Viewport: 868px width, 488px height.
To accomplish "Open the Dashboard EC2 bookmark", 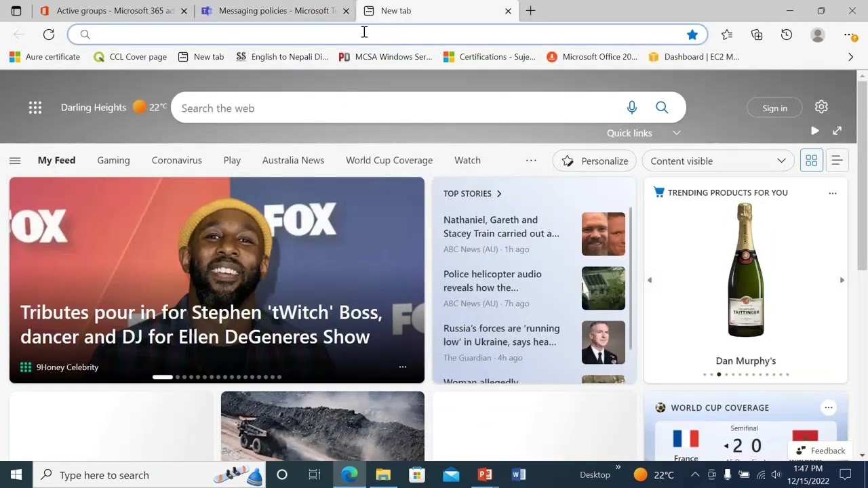I will 694,57.
